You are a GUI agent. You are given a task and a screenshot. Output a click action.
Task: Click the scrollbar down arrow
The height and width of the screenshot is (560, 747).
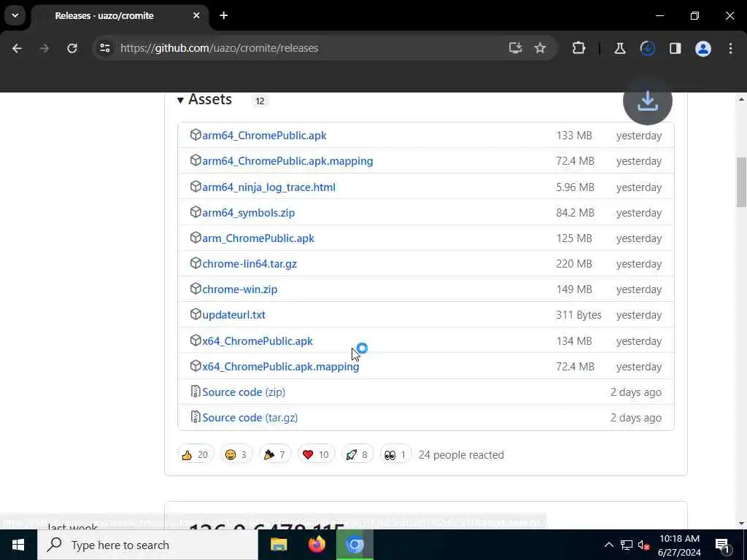pos(741,523)
